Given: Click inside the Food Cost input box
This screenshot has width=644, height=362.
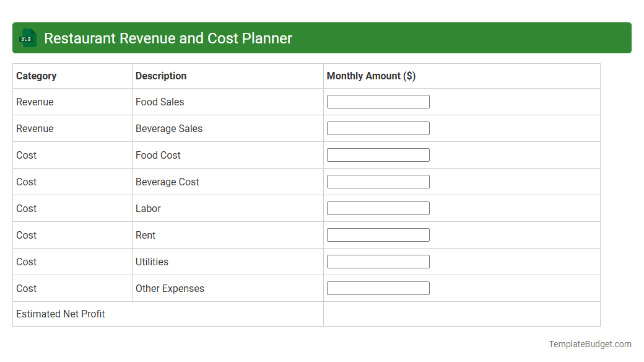Looking at the screenshot, I should (x=378, y=154).
